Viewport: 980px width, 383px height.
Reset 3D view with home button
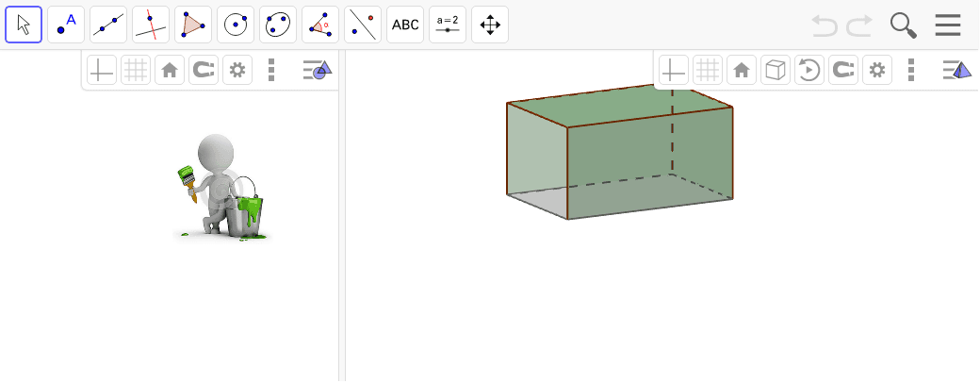(x=742, y=70)
